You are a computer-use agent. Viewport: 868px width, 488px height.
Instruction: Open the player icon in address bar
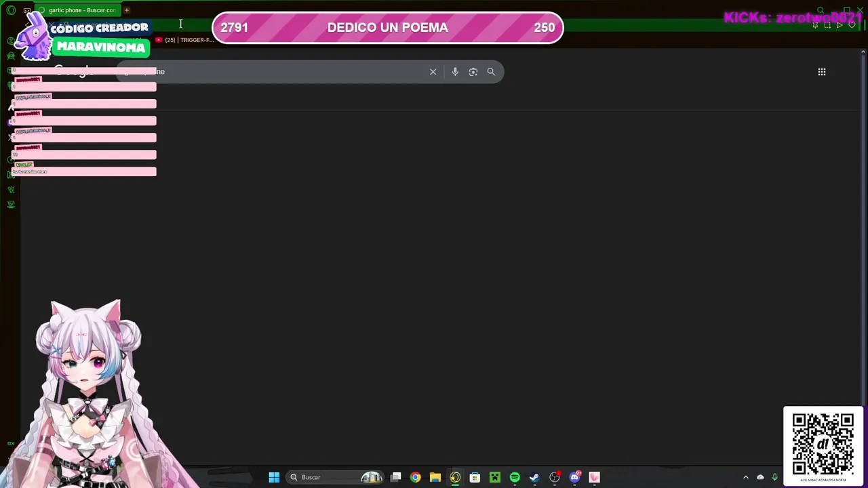click(x=840, y=25)
